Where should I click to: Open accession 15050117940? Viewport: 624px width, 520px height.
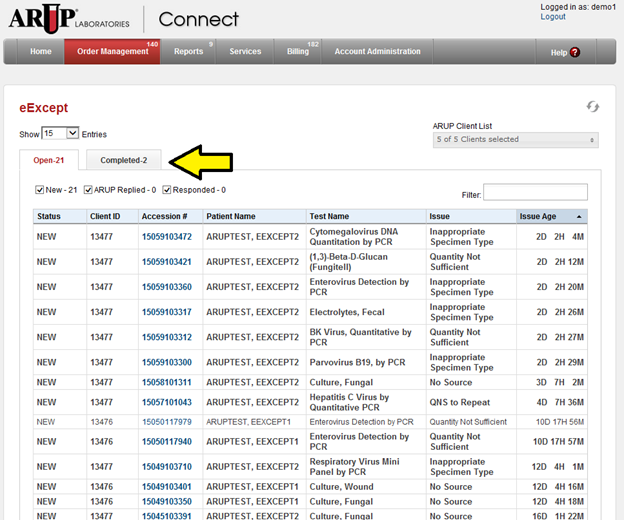click(x=167, y=442)
